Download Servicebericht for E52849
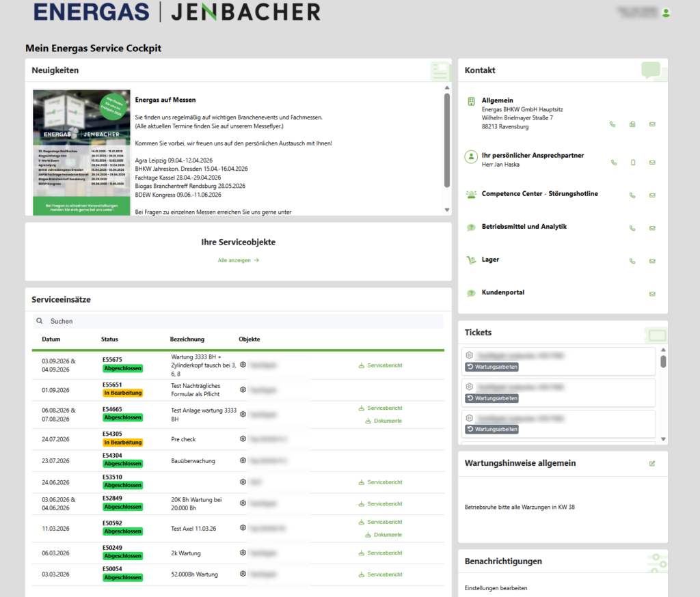 380,503
